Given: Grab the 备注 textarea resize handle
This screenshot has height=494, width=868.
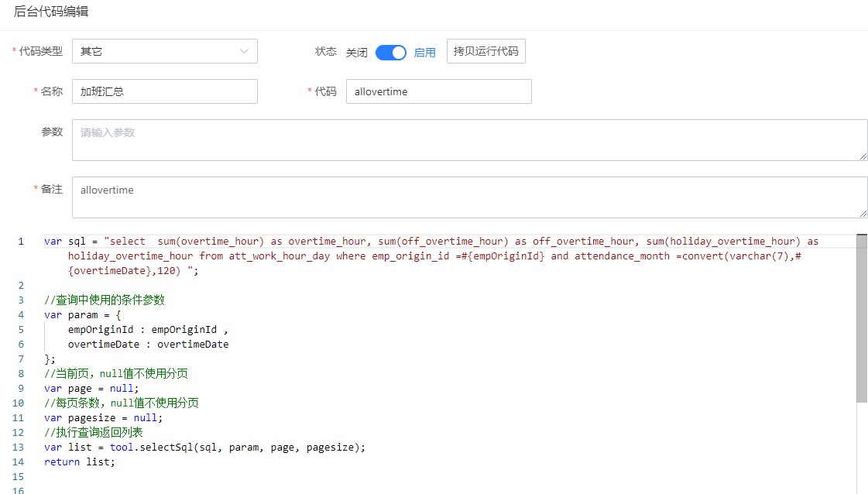Looking at the screenshot, I should coord(863,213).
